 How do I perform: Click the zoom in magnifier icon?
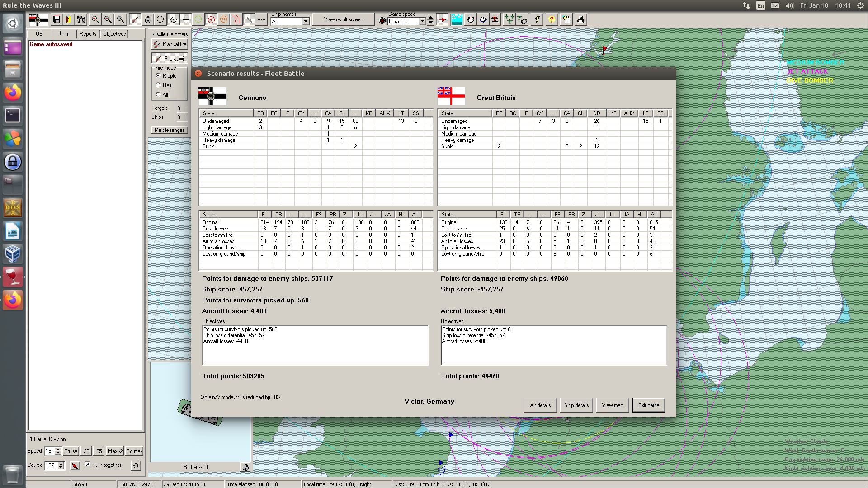(x=95, y=19)
